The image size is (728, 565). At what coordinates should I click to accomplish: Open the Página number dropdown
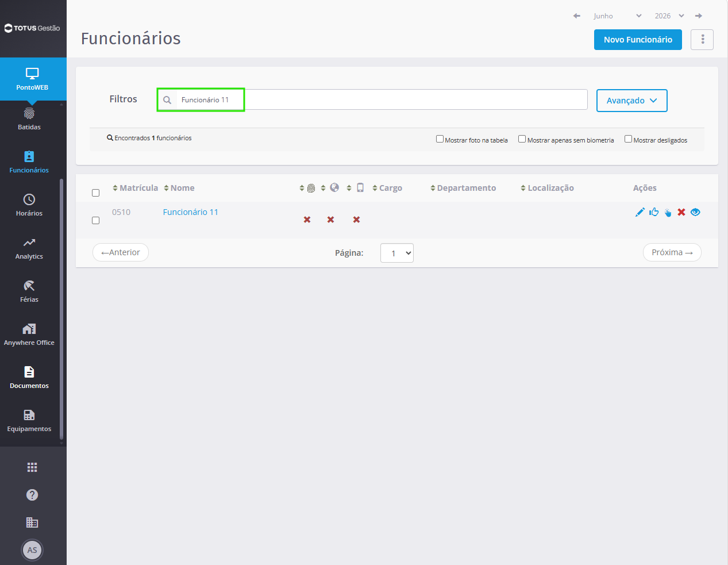pos(397,253)
